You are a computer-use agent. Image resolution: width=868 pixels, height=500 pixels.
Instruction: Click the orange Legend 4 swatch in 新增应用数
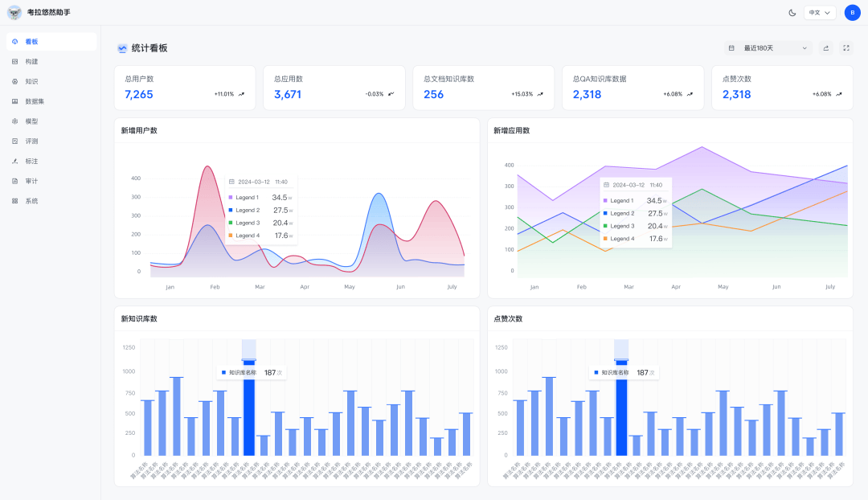605,239
